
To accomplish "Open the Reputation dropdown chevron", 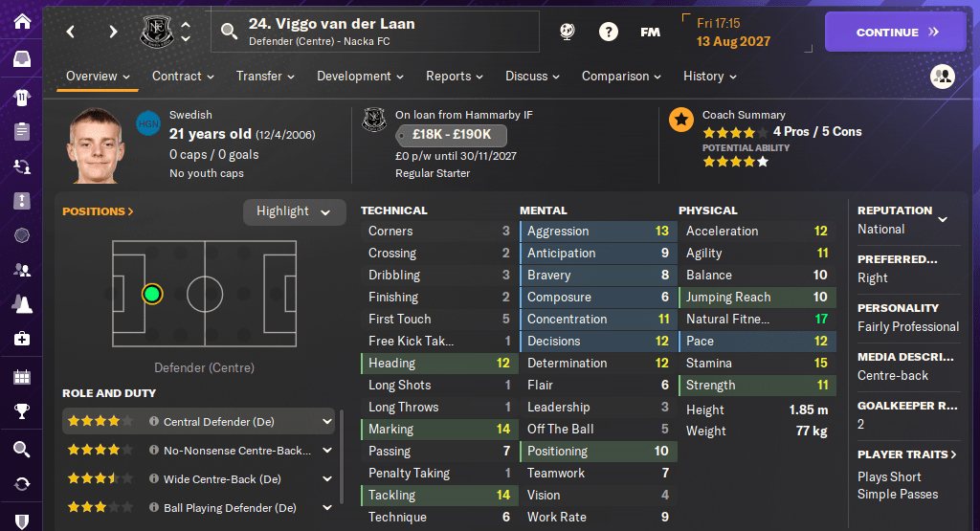I will point(943,219).
